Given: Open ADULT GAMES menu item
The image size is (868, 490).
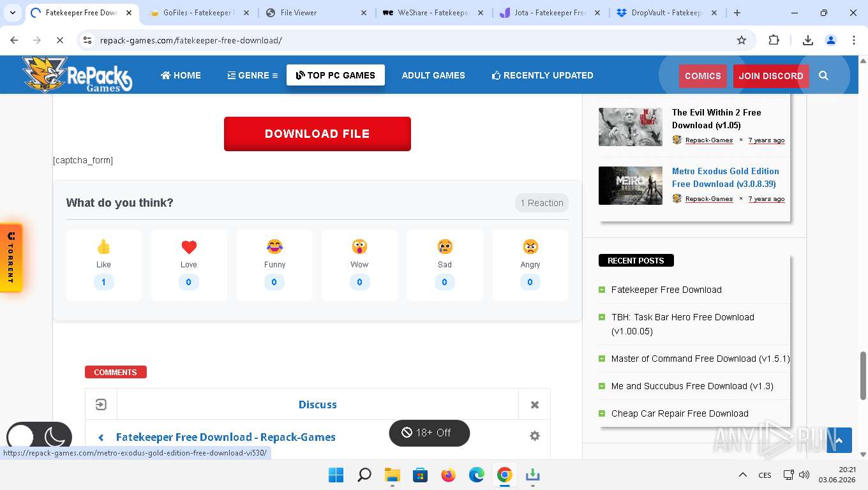Looking at the screenshot, I should [x=433, y=75].
